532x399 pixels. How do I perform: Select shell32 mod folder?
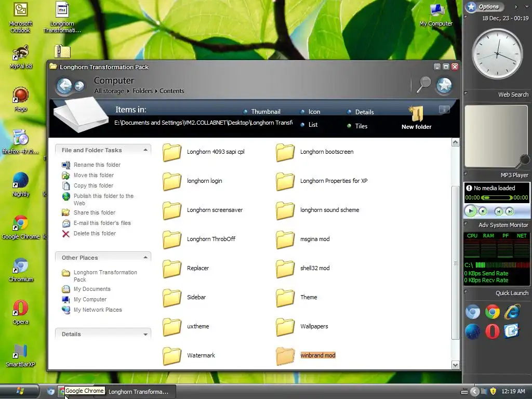tap(303, 269)
